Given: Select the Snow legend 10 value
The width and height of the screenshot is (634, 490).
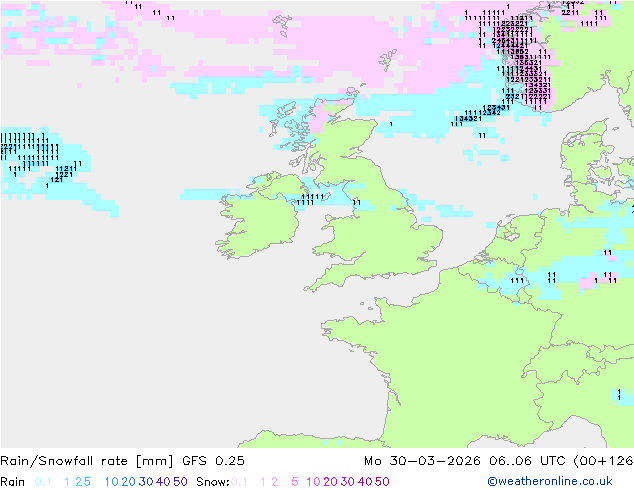Looking at the screenshot, I should pyautogui.click(x=313, y=482).
